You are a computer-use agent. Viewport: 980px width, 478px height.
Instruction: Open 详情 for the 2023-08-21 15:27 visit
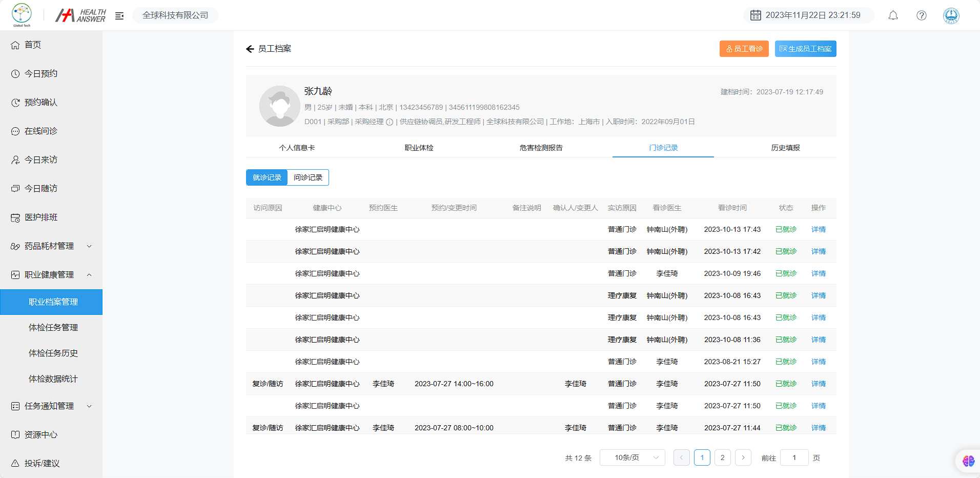click(818, 362)
